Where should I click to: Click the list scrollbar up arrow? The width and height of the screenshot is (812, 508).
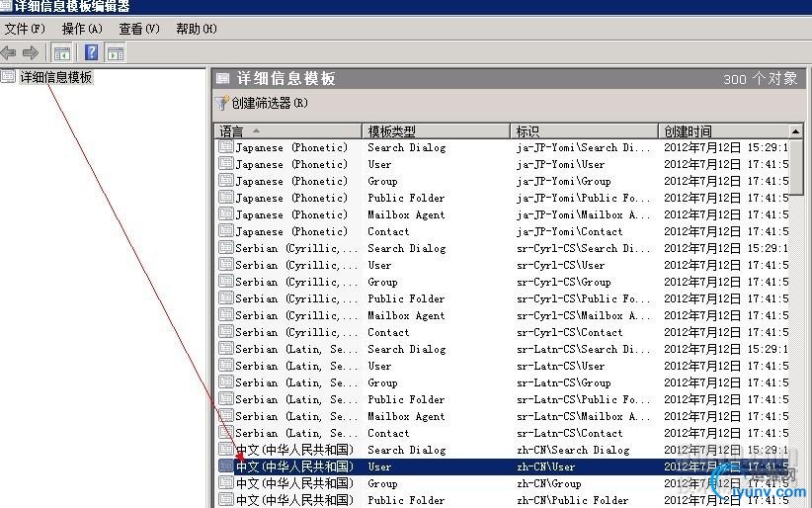click(796, 131)
